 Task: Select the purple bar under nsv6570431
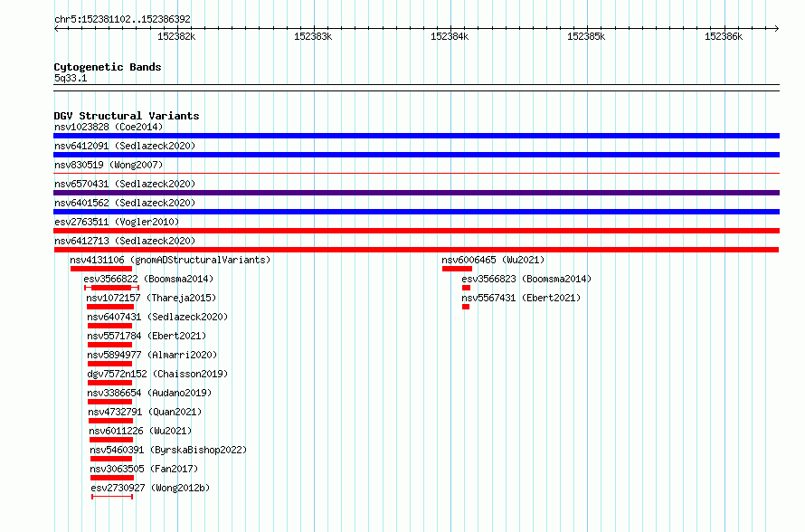(x=416, y=193)
